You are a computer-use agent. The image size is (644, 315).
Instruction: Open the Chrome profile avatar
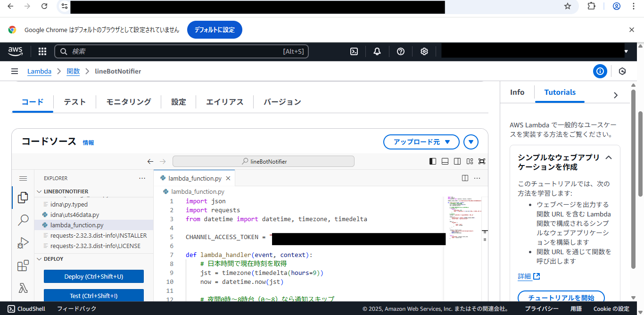[x=617, y=6]
